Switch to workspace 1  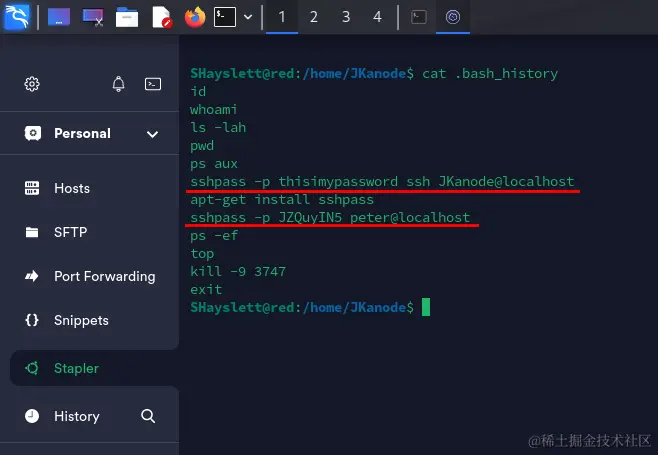click(282, 17)
